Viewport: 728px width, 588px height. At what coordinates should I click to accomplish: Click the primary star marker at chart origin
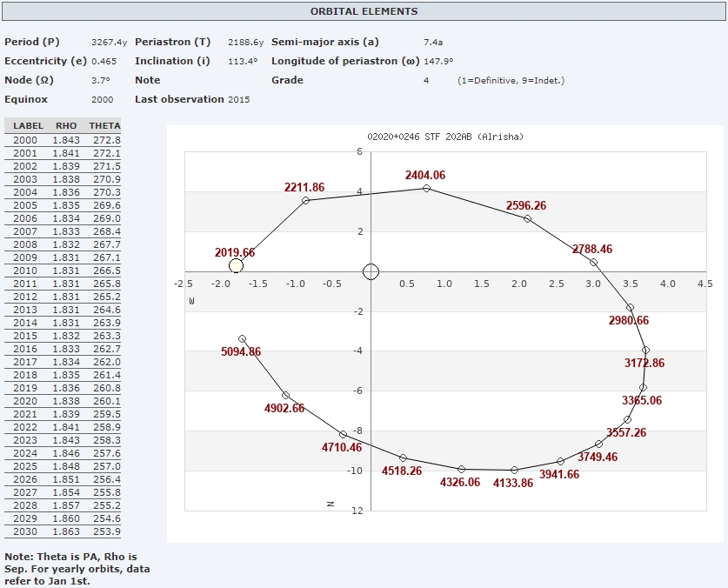click(371, 271)
